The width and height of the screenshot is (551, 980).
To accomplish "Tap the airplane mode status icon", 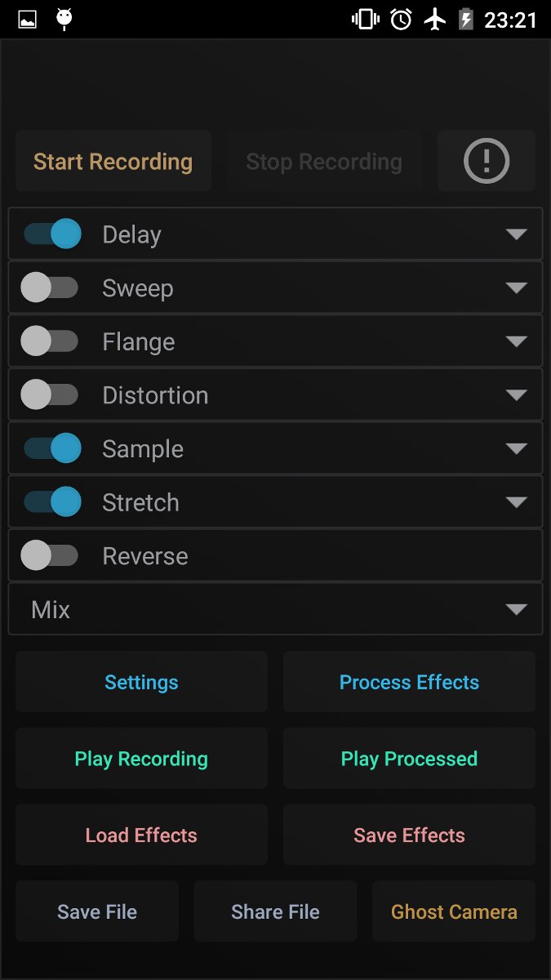I will (x=435, y=20).
